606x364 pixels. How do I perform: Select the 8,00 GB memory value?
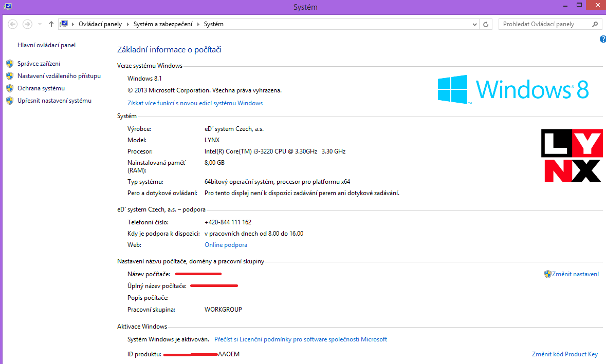pos(214,163)
